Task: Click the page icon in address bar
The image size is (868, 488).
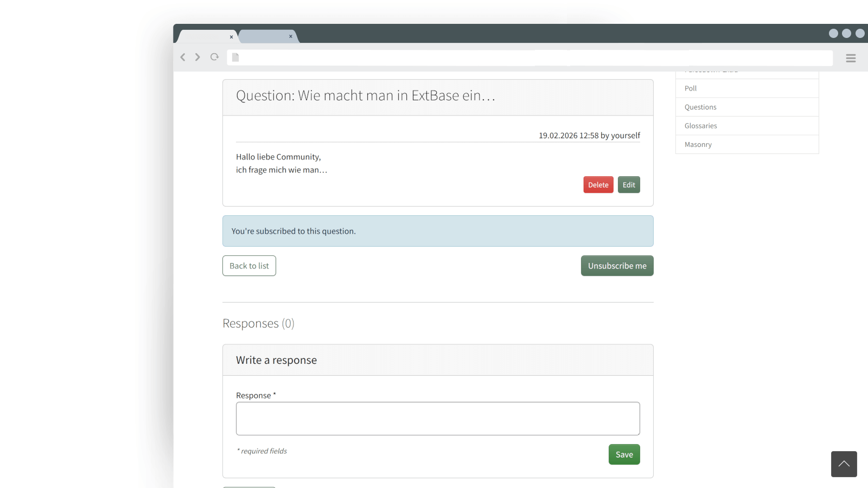Action: coord(235,57)
